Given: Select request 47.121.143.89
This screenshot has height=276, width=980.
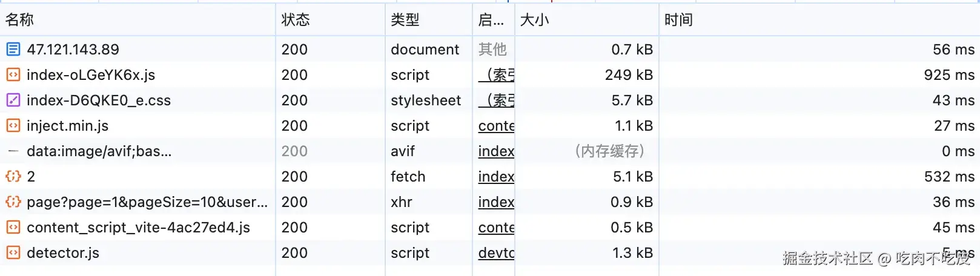Looking at the screenshot, I should pos(73,49).
